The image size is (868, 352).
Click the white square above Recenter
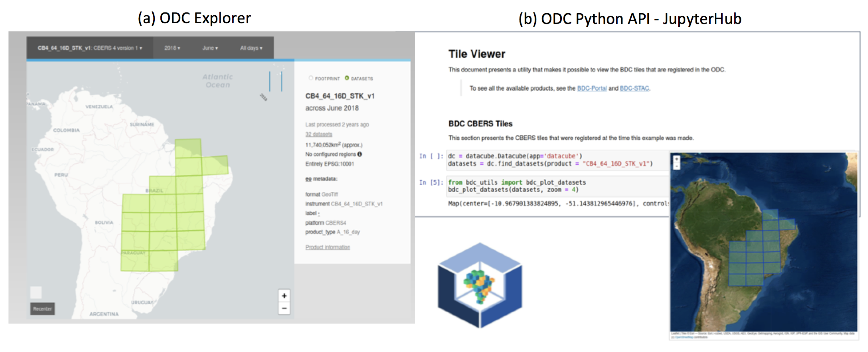click(36, 292)
